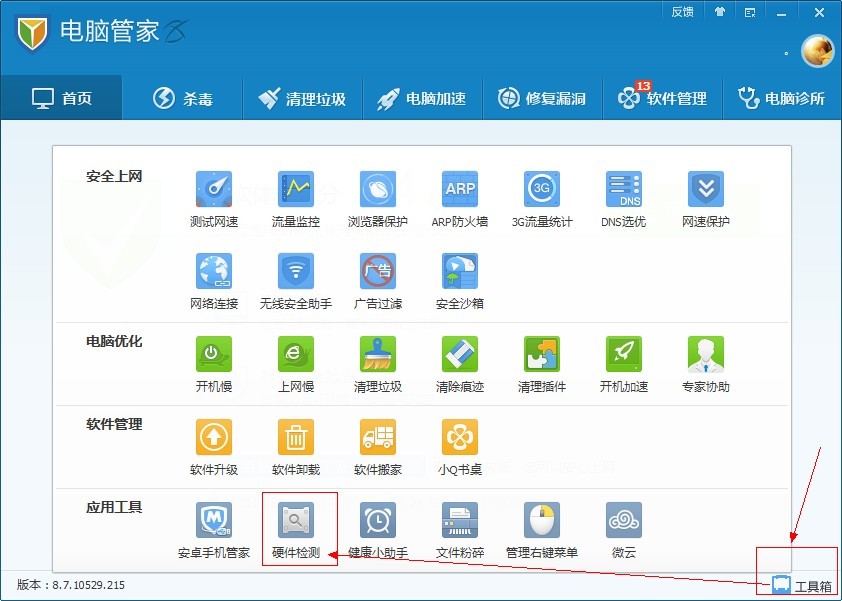Switch to the 首页 home tab
Viewport: 842px width, 601px height.
coord(61,98)
